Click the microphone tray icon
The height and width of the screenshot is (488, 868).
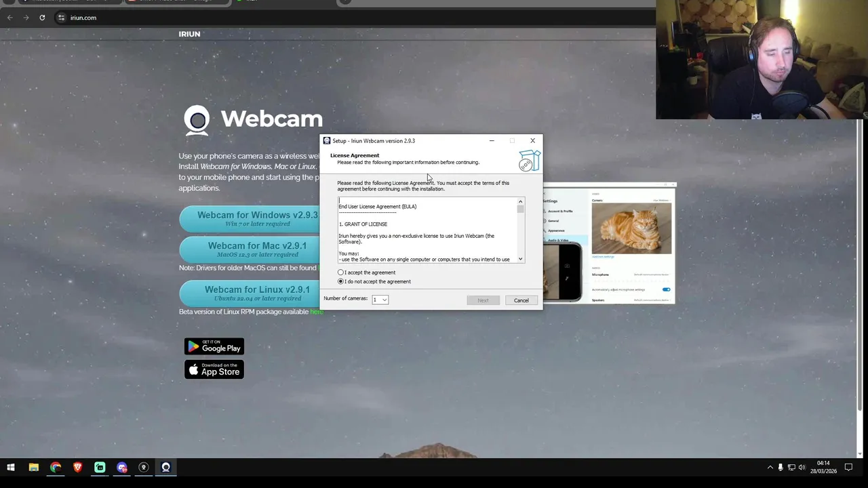tap(781, 467)
